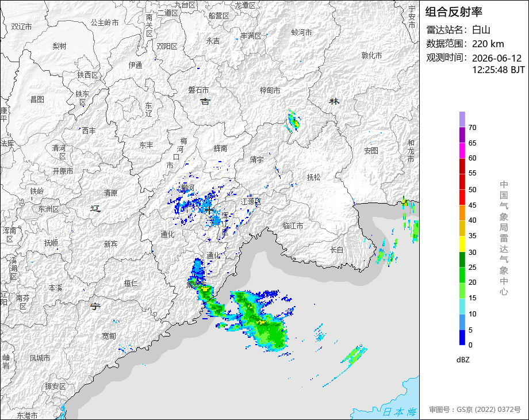The height and width of the screenshot is (420, 529).
Task: Click the 10-15 dBZ cyan legend swatch
Action: coord(462,306)
